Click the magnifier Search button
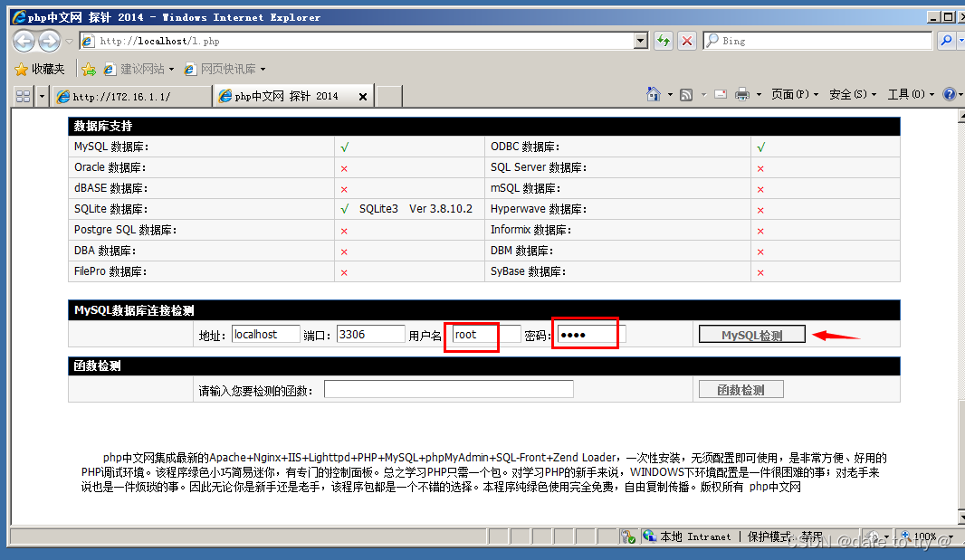Screen dimensions: 965x560 (x=946, y=41)
